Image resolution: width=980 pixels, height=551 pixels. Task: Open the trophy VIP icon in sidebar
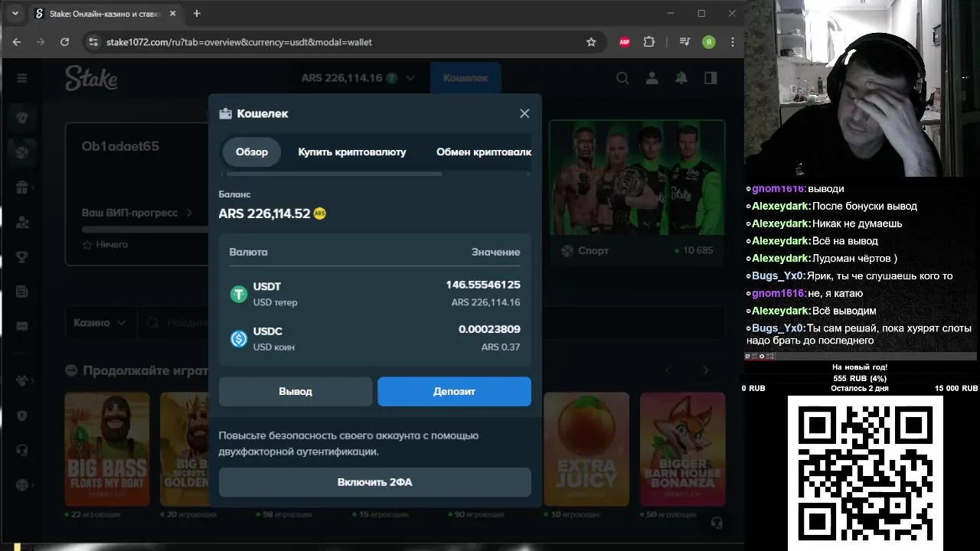pyautogui.click(x=21, y=256)
